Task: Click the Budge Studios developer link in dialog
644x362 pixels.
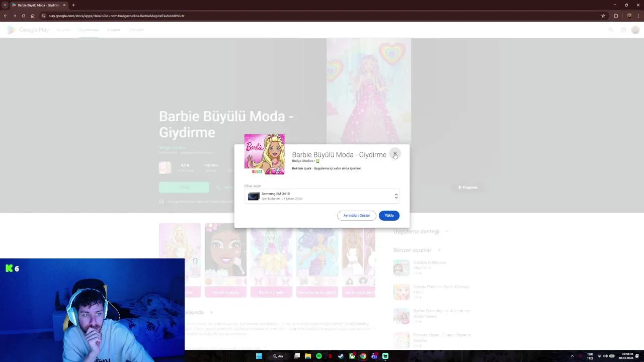Action: (302, 161)
